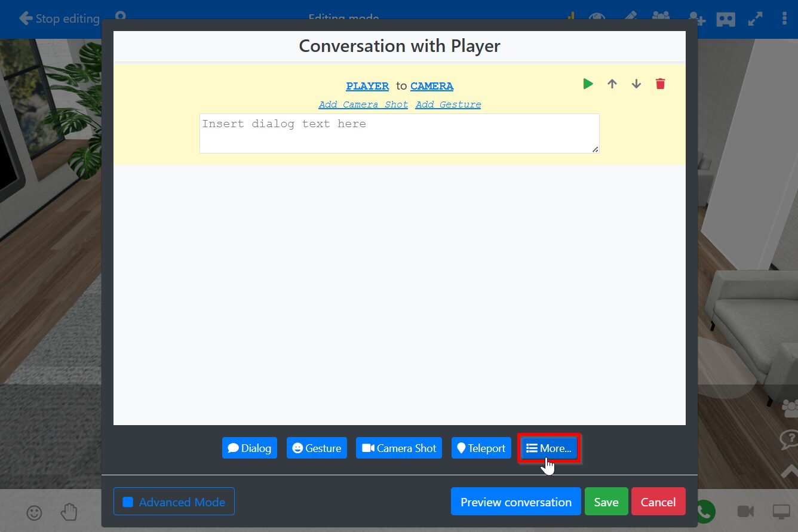Change the PLAYER speaker link
798x532 pixels.
[x=367, y=86]
